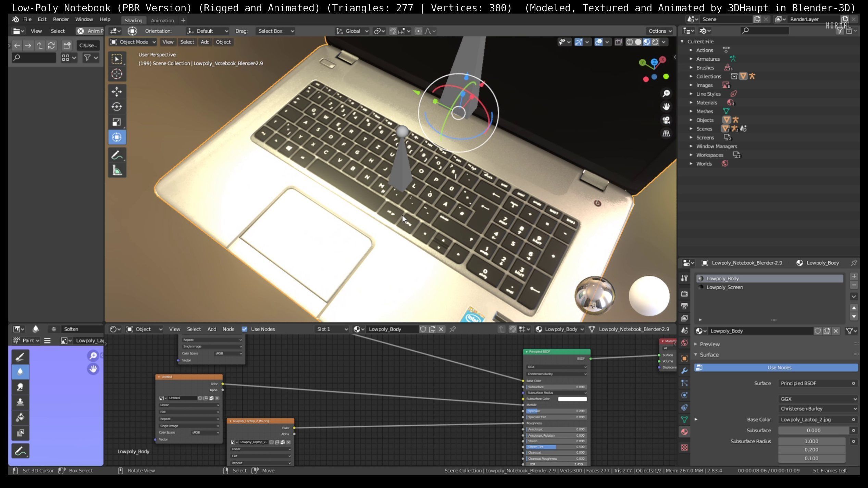Select the Rotate tool in viewport toolbar
868x488 pixels.
click(117, 107)
